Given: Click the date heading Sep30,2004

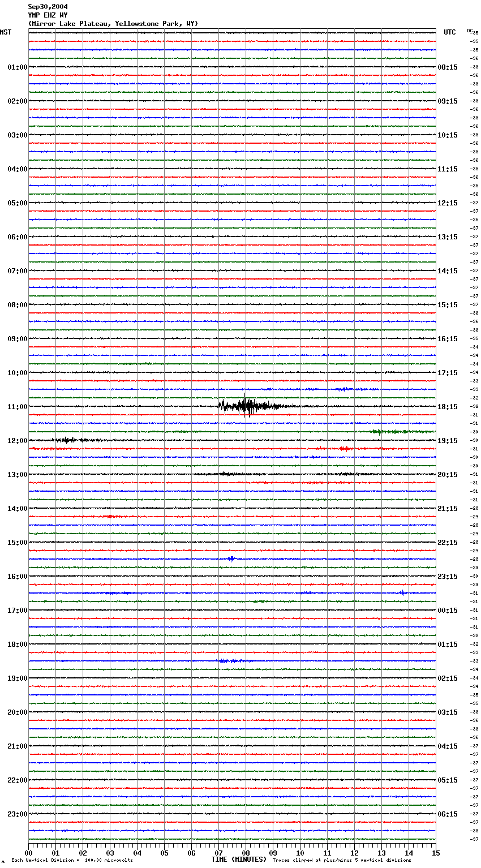Looking at the screenshot, I should pyautogui.click(x=48, y=7).
